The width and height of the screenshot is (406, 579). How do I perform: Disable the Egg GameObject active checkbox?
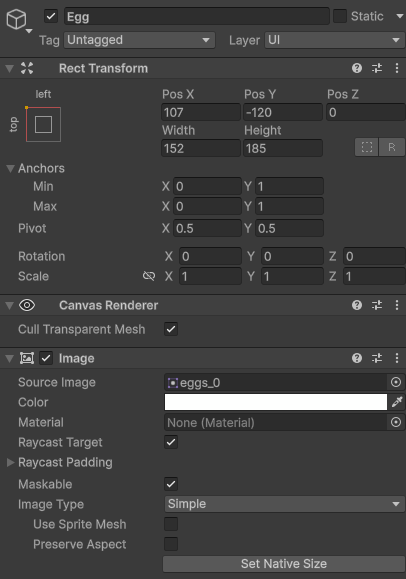pos(51,16)
